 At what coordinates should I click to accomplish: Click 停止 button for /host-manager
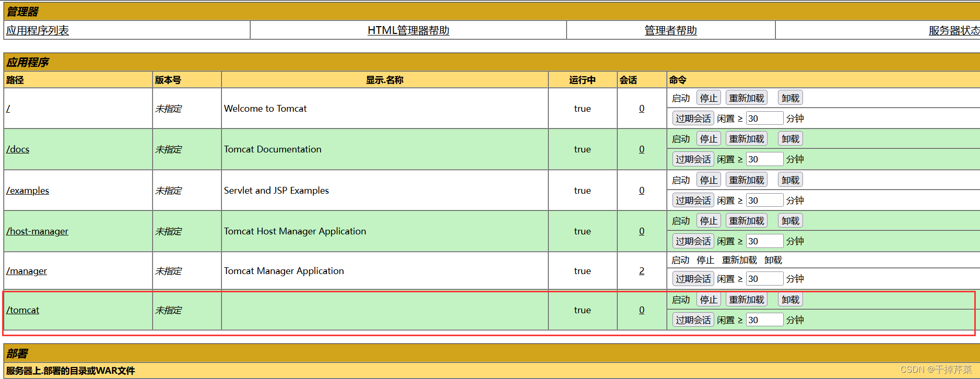[x=709, y=221]
